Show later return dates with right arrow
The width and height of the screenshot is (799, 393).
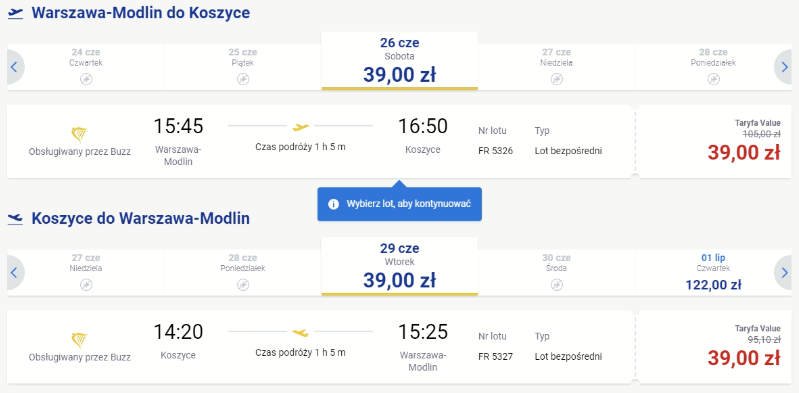[x=784, y=273]
